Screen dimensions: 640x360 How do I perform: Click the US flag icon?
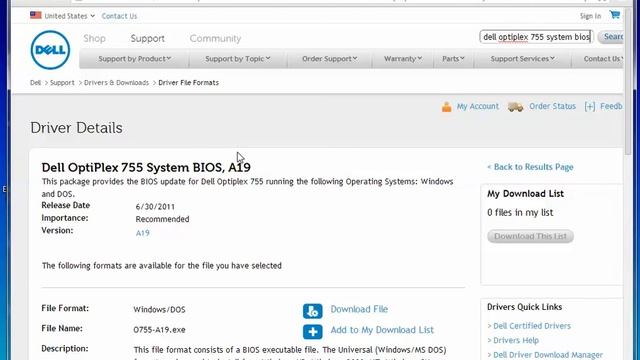point(36,15)
